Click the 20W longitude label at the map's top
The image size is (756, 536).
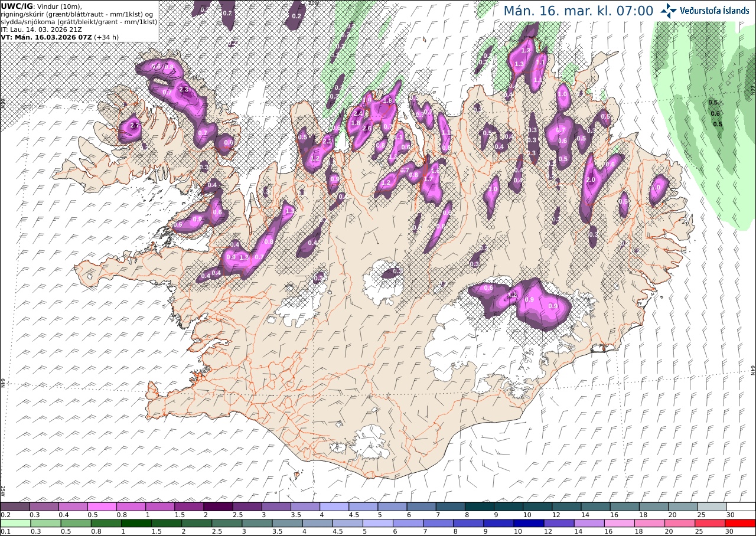coord(314,3)
